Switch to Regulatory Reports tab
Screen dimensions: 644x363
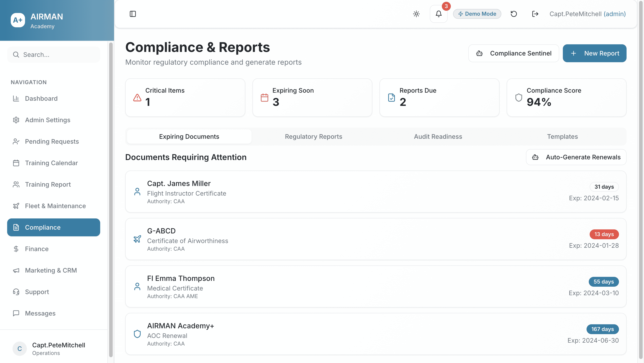click(313, 137)
